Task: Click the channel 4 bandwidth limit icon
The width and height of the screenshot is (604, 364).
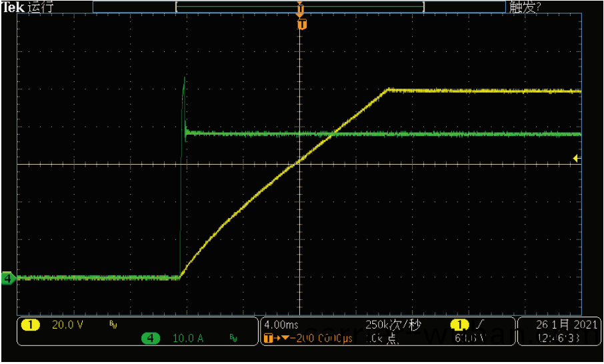Action: pos(233,339)
